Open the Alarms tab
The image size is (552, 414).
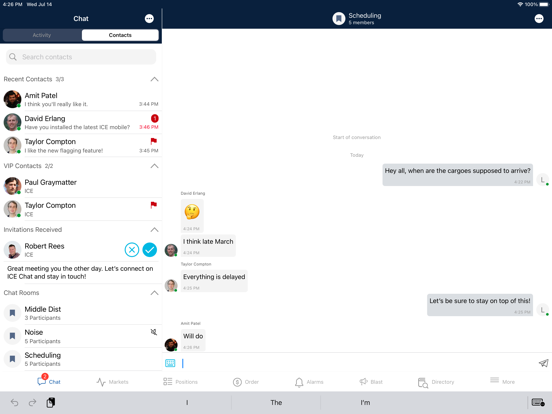(309, 382)
